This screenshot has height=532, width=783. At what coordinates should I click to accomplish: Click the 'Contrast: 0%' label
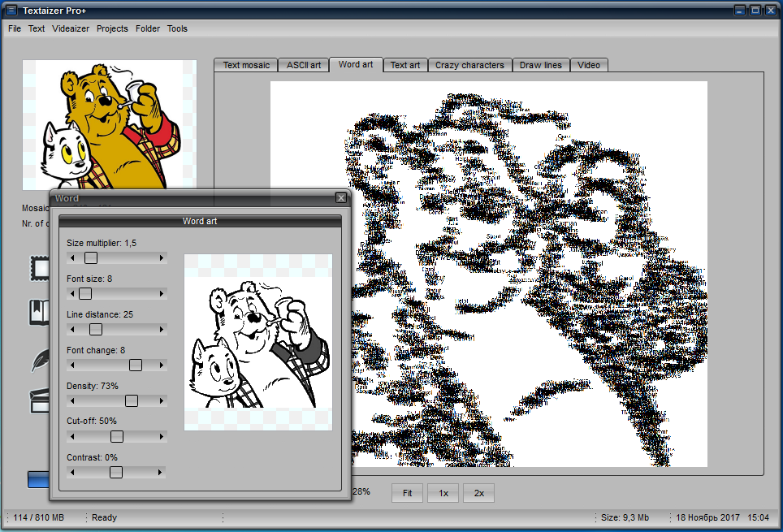(x=92, y=457)
